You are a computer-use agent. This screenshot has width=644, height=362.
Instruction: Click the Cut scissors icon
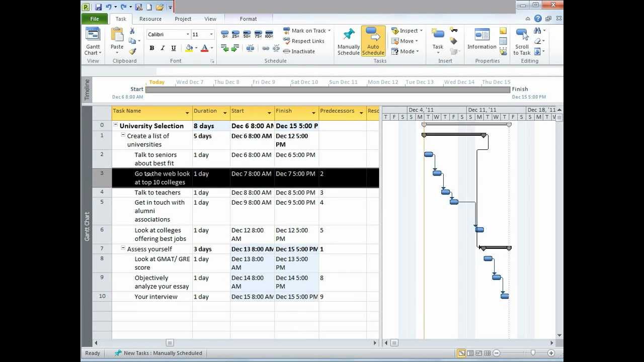(132, 31)
